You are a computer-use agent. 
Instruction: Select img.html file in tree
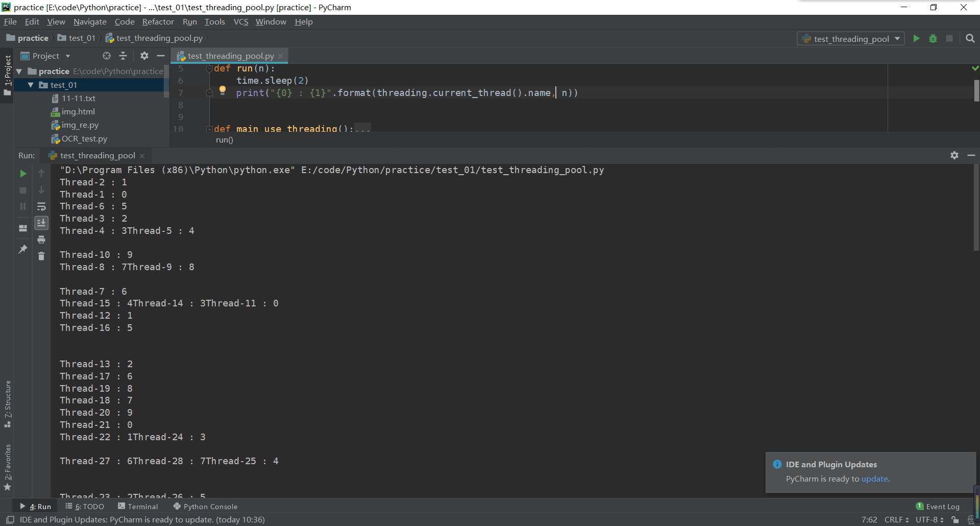(x=78, y=112)
